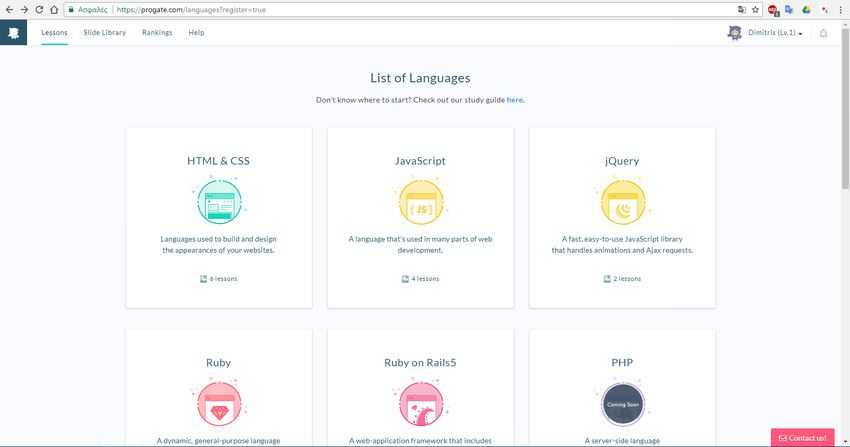The image size is (850, 447).
Task: Open the HTML & CSS title
Action: tap(218, 161)
